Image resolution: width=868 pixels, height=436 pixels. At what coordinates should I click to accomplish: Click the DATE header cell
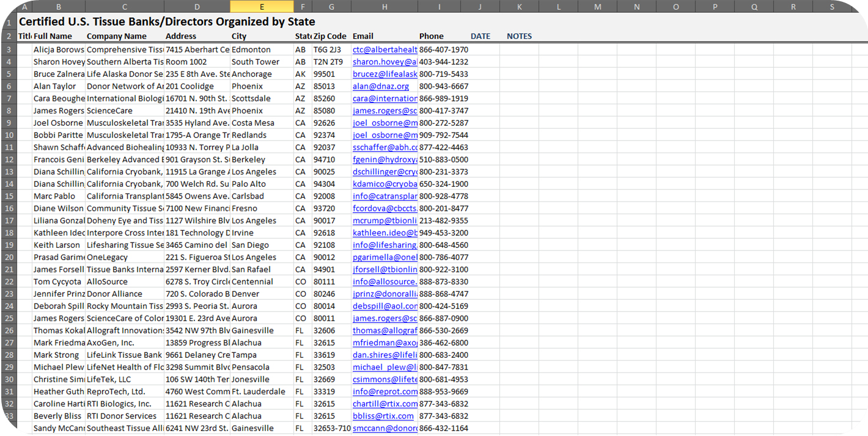click(480, 36)
